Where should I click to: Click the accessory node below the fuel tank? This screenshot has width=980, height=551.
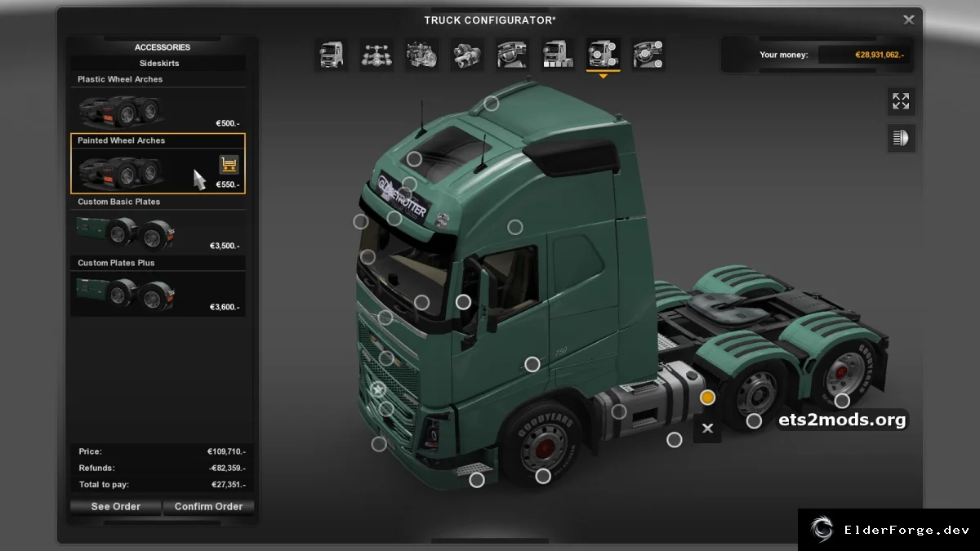click(x=674, y=440)
